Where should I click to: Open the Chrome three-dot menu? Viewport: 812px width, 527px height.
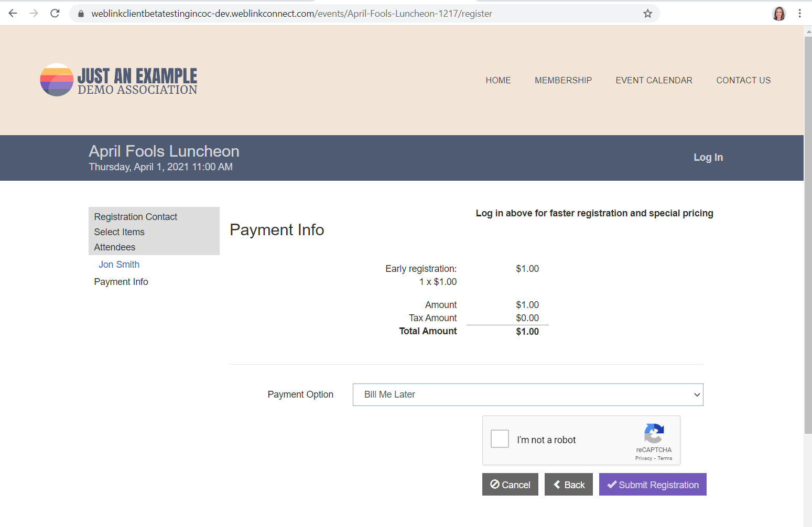[799, 14]
